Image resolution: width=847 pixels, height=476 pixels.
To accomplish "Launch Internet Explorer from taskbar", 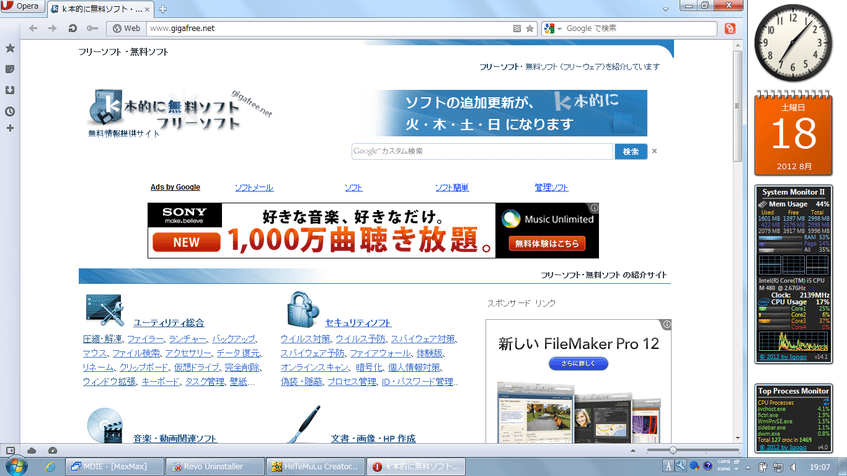I will tap(50, 466).
